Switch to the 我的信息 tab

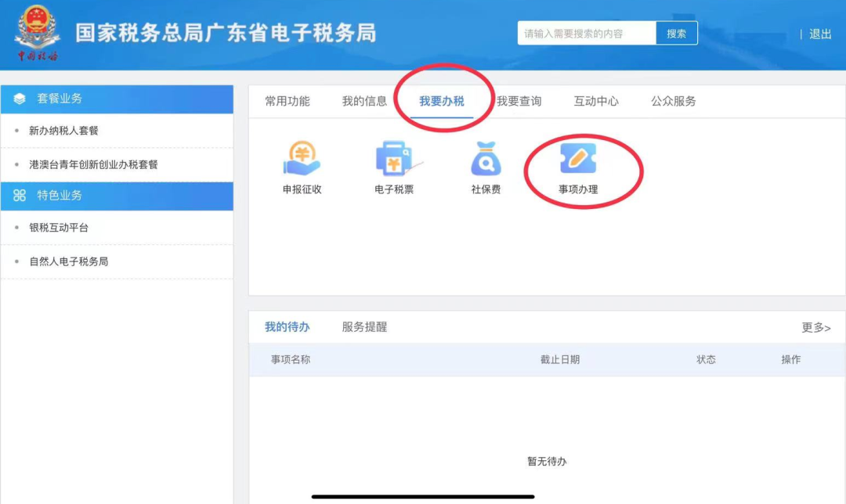pos(364,101)
